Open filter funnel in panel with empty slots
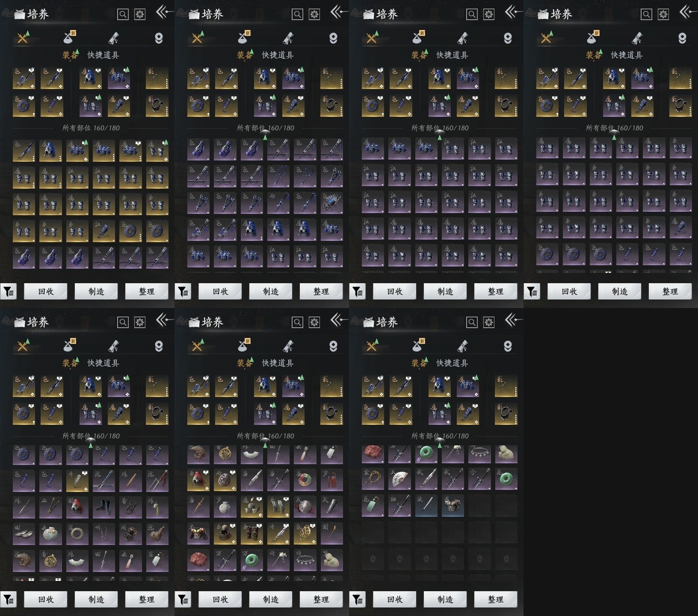The height and width of the screenshot is (616, 698). [358, 600]
